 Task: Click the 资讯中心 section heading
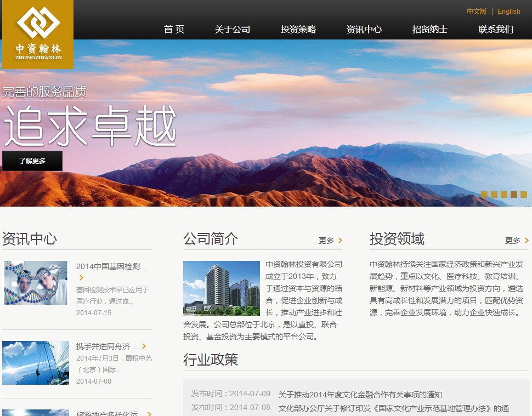(30, 238)
